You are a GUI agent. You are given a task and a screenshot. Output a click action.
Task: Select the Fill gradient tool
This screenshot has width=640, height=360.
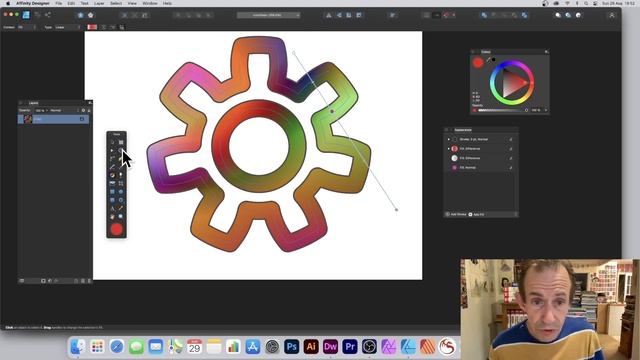point(112,175)
